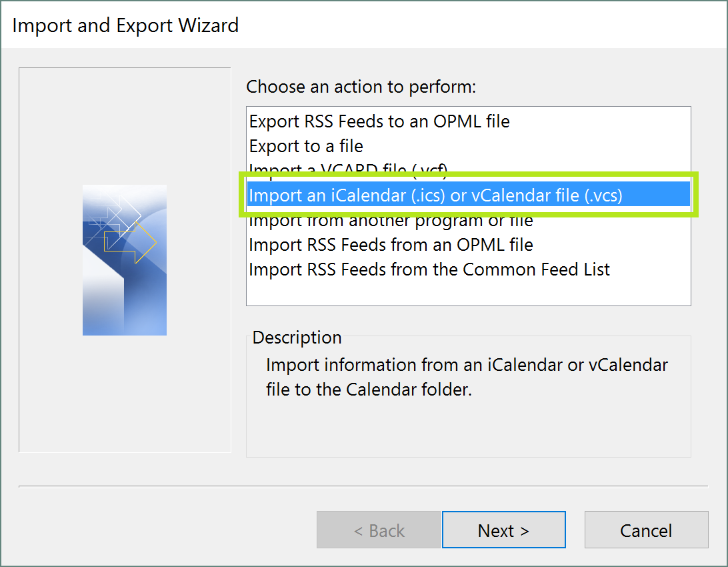Click the greyed-out < Back button
The image size is (728, 567).
click(378, 530)
